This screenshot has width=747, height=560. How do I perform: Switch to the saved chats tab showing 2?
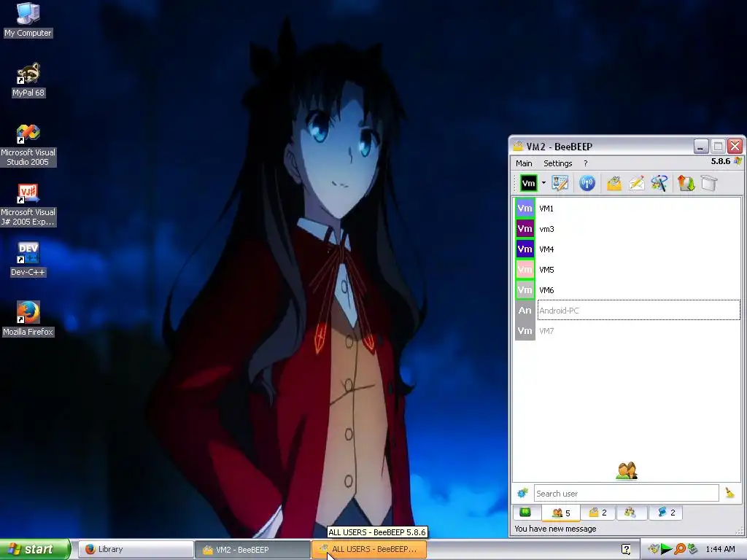coord(665,513)
